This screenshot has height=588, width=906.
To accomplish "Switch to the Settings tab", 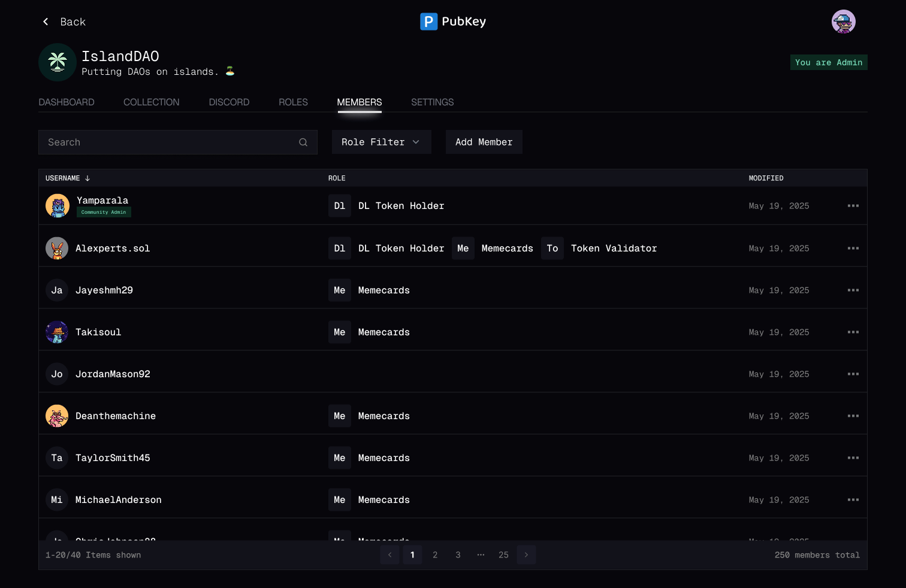I will tap(433, 102).
